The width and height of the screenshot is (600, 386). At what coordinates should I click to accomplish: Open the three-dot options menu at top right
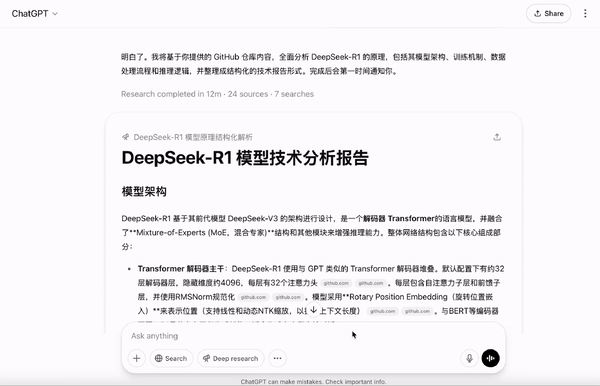tap(585, 14)
